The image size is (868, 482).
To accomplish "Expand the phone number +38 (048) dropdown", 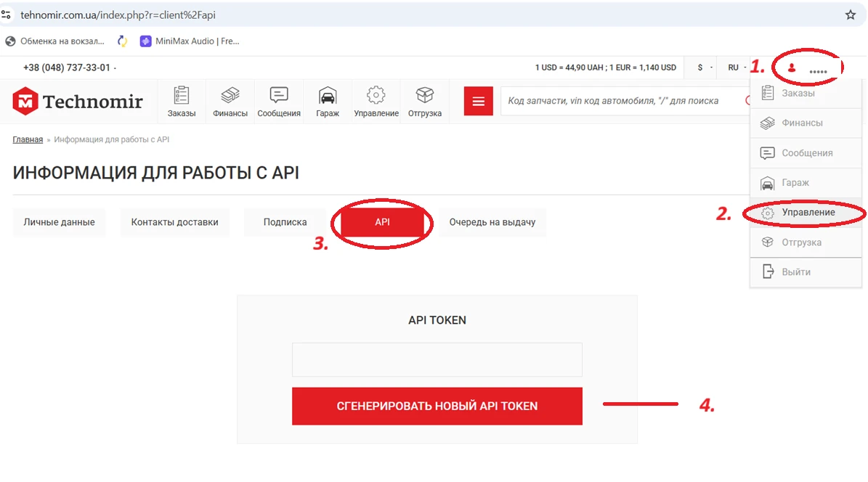I will pos(70,68).
